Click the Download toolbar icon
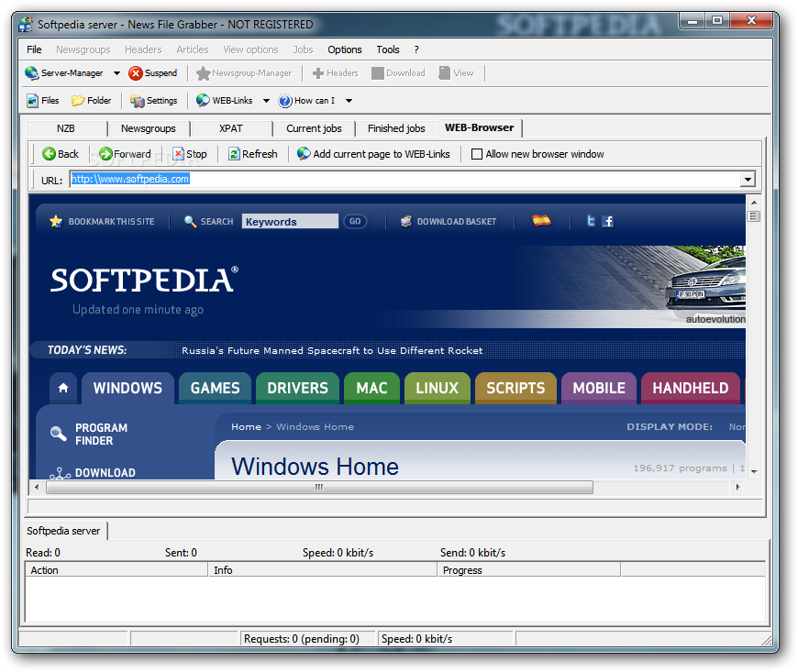This screenshot has height=672, width=798. coord(377,73)
